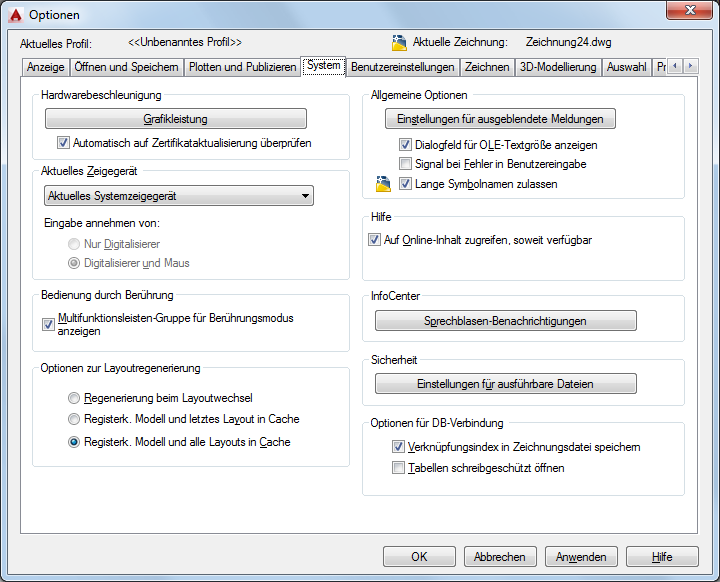Enable Signal bei Fehler in Benutzereingabe

tap(405, 164)
